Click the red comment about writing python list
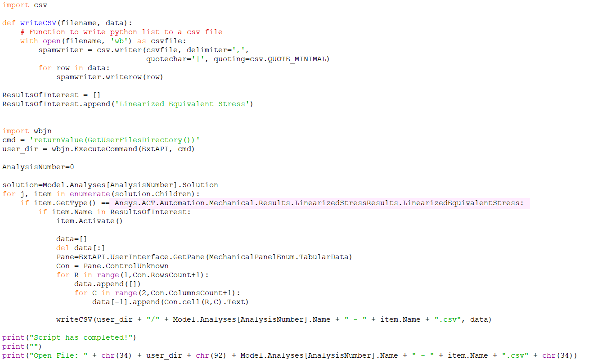Screen dimensions: 589x364 [121, 32]
